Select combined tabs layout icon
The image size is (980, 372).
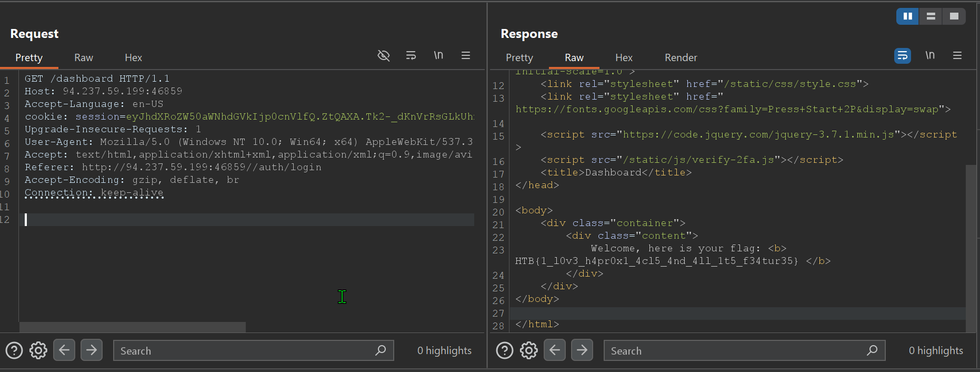coord(954,16)
